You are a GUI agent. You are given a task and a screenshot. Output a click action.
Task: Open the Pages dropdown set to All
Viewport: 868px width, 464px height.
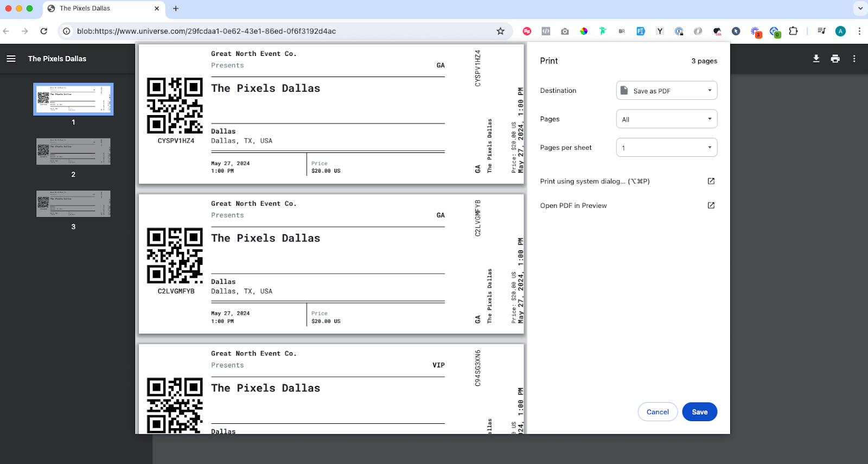tap(666, 119)
